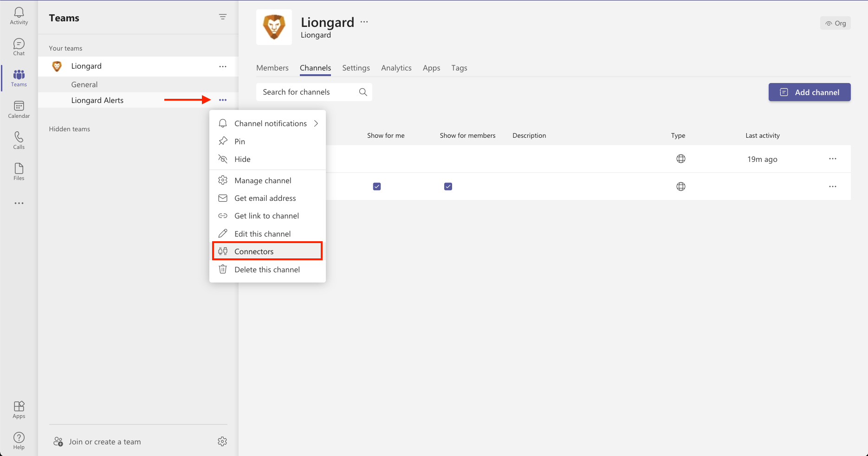Open more options for the checked channel row
This screenshot has height=456, width=868.
(833, 186)
